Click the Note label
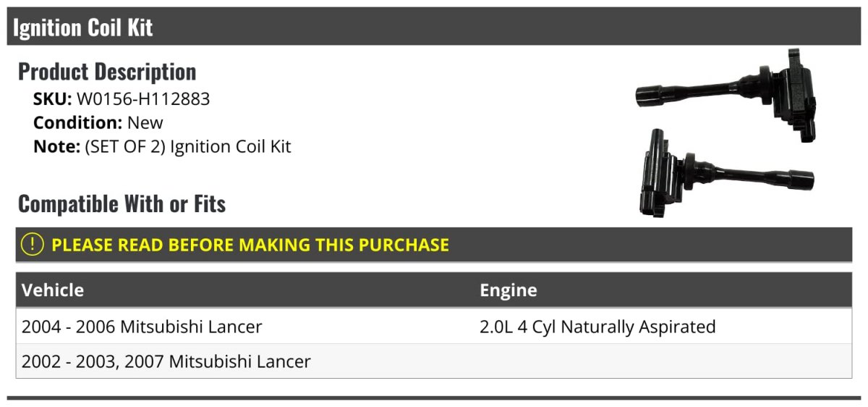 click(x=56, y=147)
